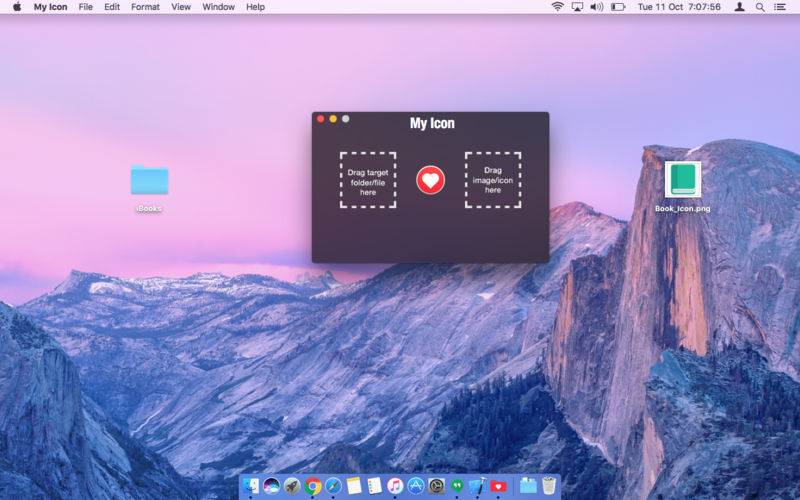This screenshot has height=500, width=800.
Task: Open Finder from the Dock
Action: click(251, 486)
